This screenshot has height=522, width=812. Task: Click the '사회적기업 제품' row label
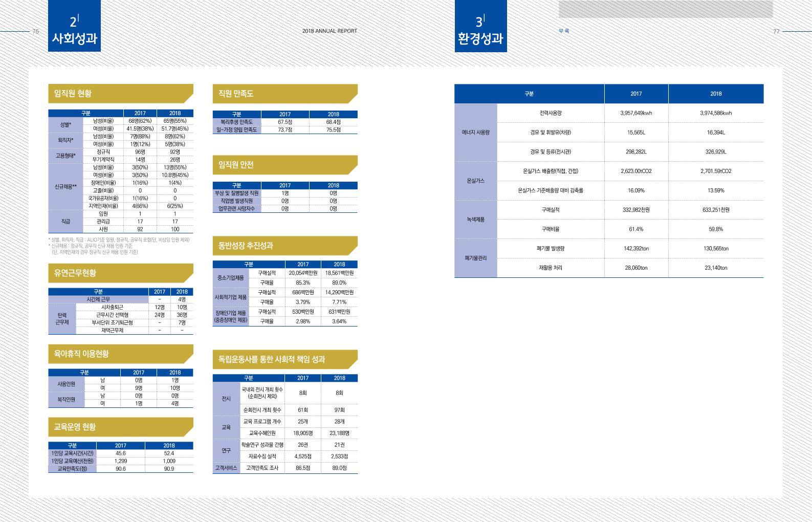click(x=231, y=297)
